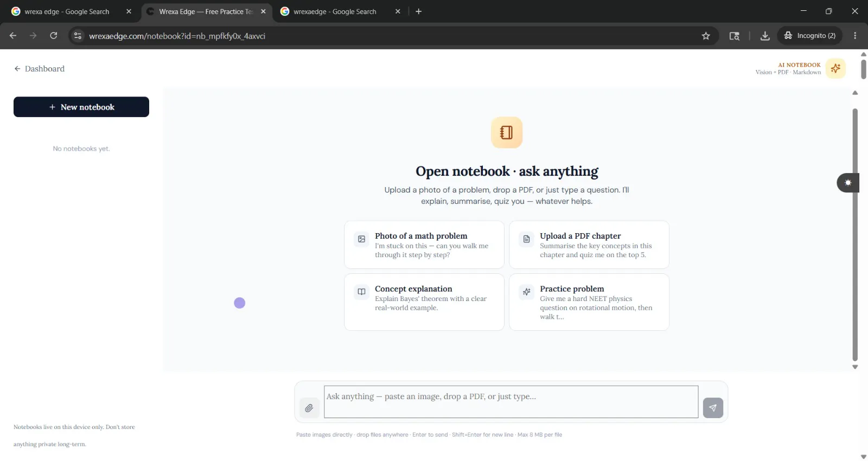Click the image icon on Photo card
The image size is (868, 461).
pos(361,239)
